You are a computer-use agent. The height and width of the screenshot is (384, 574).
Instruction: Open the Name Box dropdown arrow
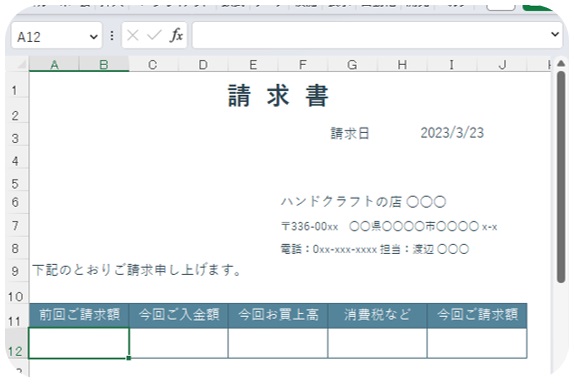(x=94, y=37)
